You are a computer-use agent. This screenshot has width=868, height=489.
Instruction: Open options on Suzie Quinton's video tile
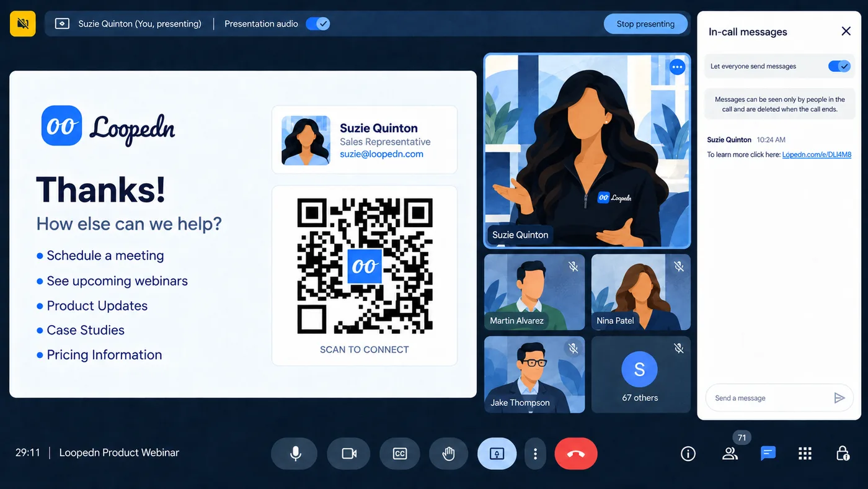tap(677, 66)
